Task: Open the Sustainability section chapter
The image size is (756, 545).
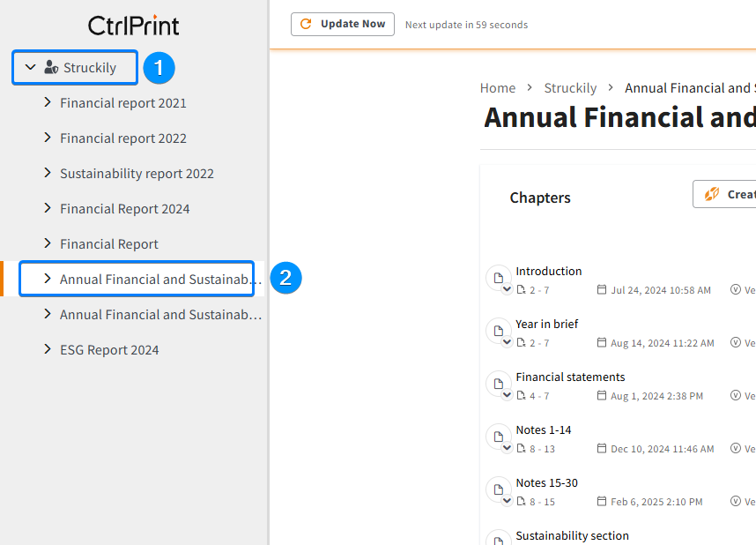Action: [x=572, y=535]
